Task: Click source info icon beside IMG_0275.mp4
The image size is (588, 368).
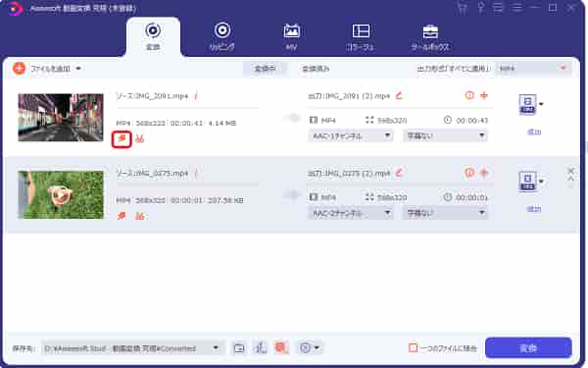Action: 196,173
